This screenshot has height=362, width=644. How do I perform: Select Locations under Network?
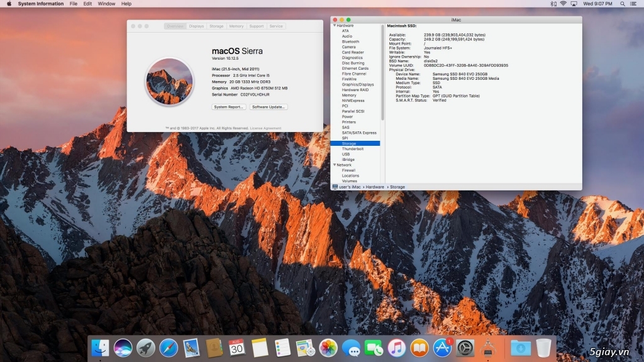pyautogui.click(x=350, y=176)
